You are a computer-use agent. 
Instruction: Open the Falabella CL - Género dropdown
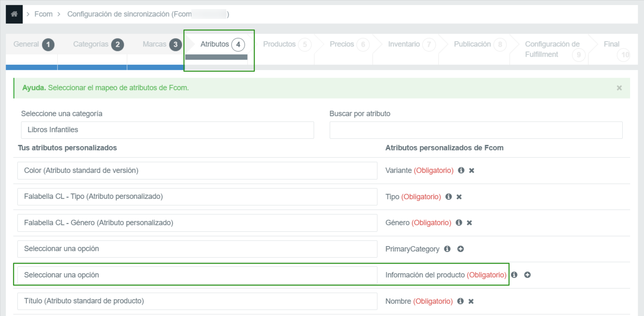click(197, 223)
